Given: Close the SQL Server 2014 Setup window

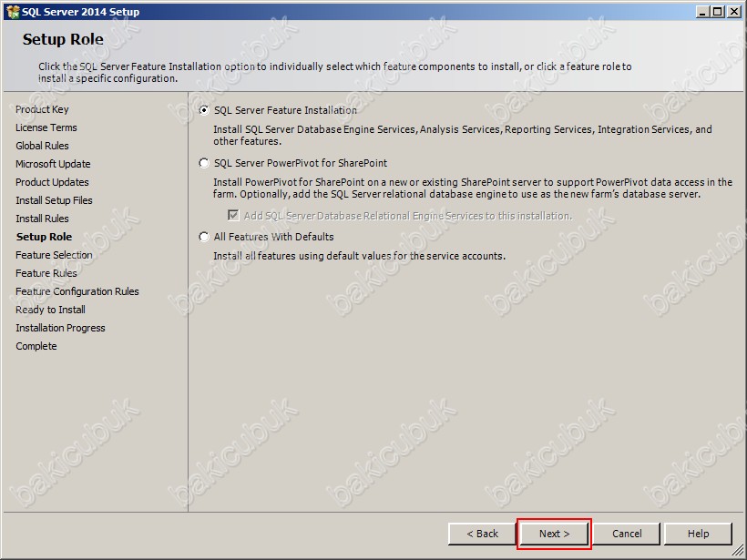Looking at the screenshot, I should [x=734, y=12].
